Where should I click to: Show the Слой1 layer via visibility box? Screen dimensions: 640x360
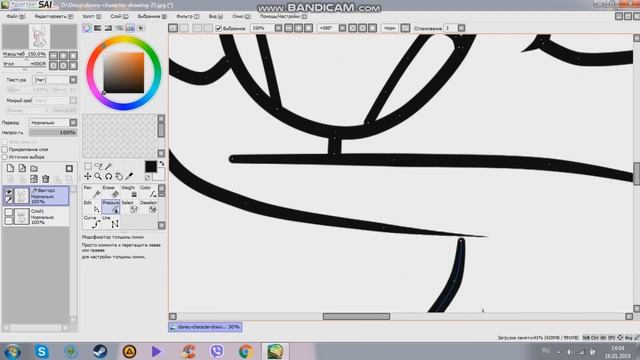(9, 212)
